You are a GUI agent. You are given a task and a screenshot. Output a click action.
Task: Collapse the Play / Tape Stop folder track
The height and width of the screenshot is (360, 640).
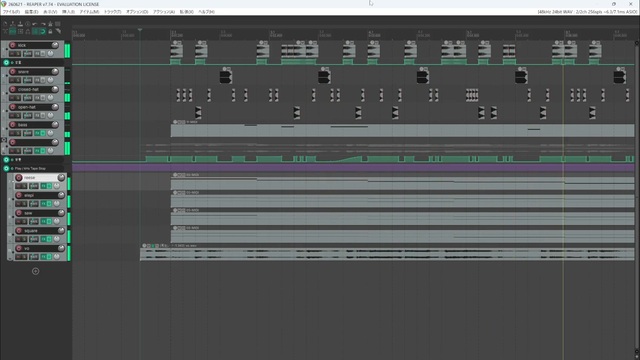6,168
